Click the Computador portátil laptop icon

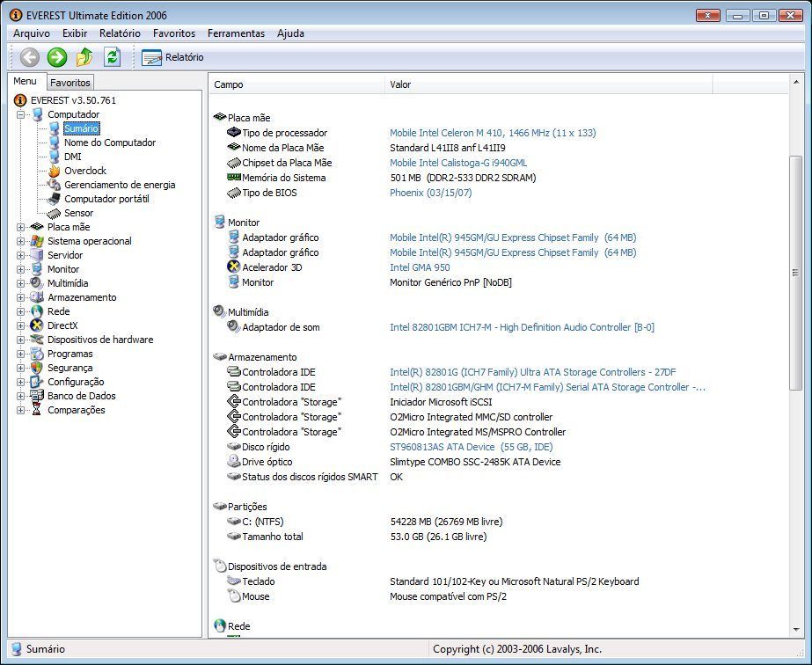pos(54,199)
